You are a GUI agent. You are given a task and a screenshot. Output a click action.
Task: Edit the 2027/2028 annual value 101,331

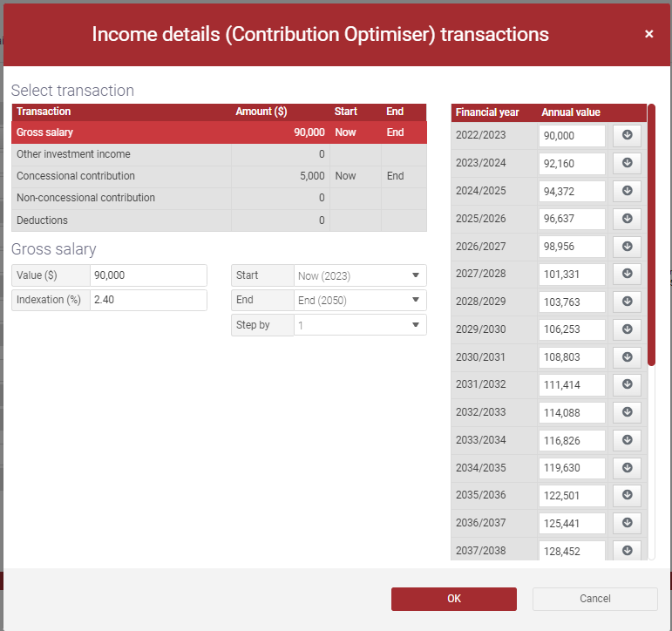coord(572,275)
